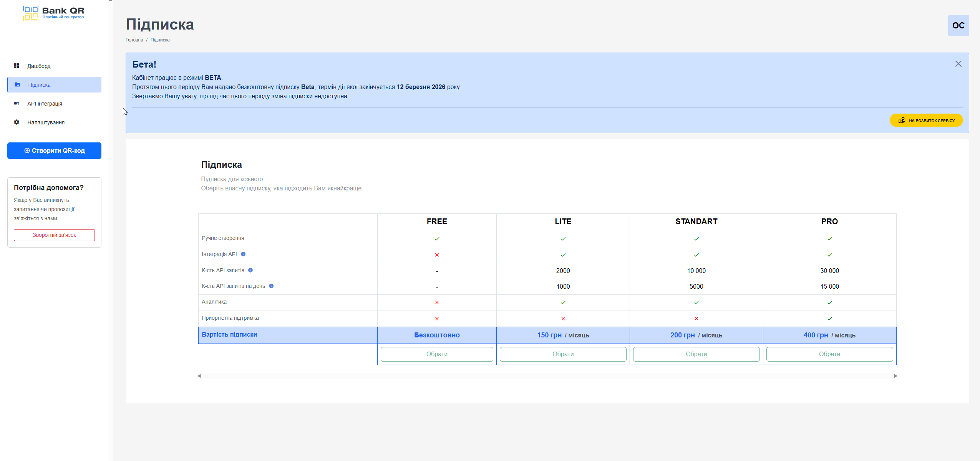Click the Bank QR logo
The height and width of the screenshot is (461, 980).
point(53,13)
